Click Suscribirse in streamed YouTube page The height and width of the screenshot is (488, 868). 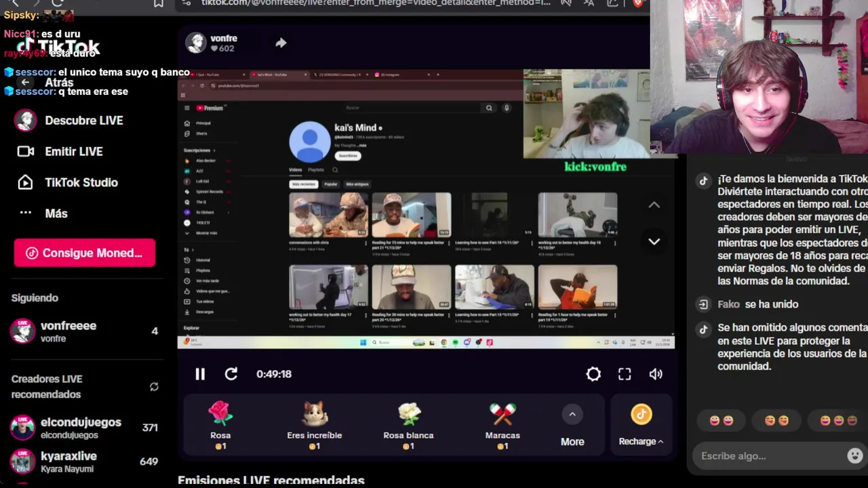[348, 155]
